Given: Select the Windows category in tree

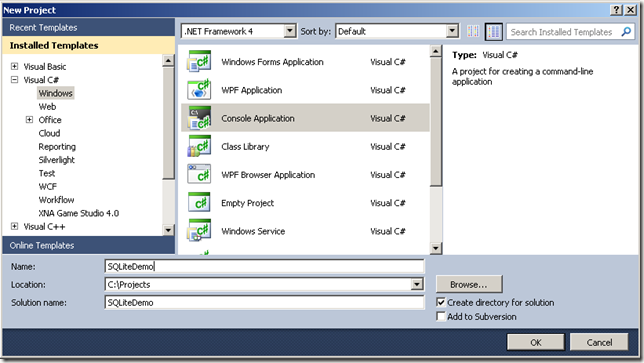Looking at the screenshot, I should tap(55, 93).
